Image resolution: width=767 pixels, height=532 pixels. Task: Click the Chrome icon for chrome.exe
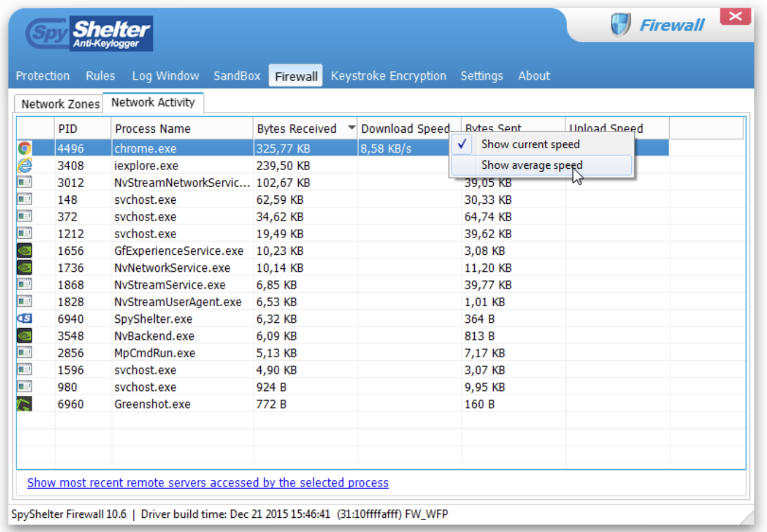tap(24, 148)
